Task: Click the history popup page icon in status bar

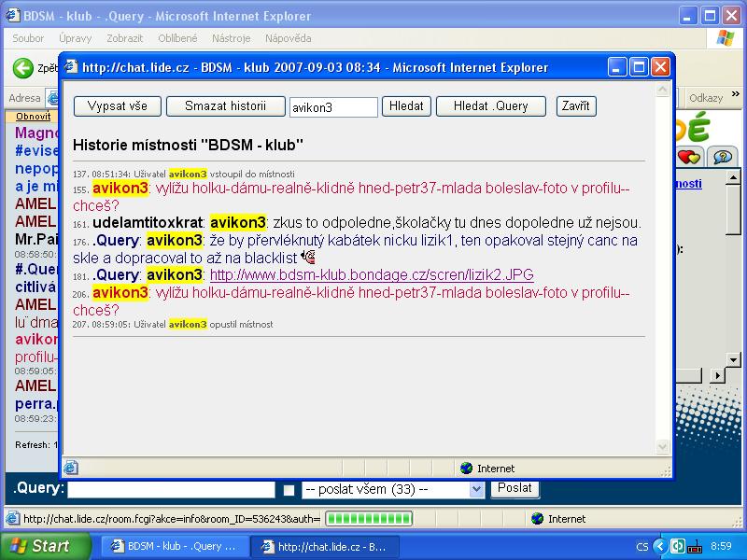Action: (x=71, y=468)
